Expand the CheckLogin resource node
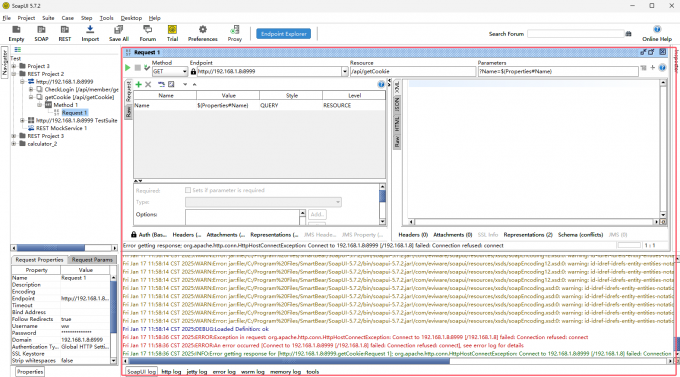This screenshot has height=377, width=680. pos(31,89)
